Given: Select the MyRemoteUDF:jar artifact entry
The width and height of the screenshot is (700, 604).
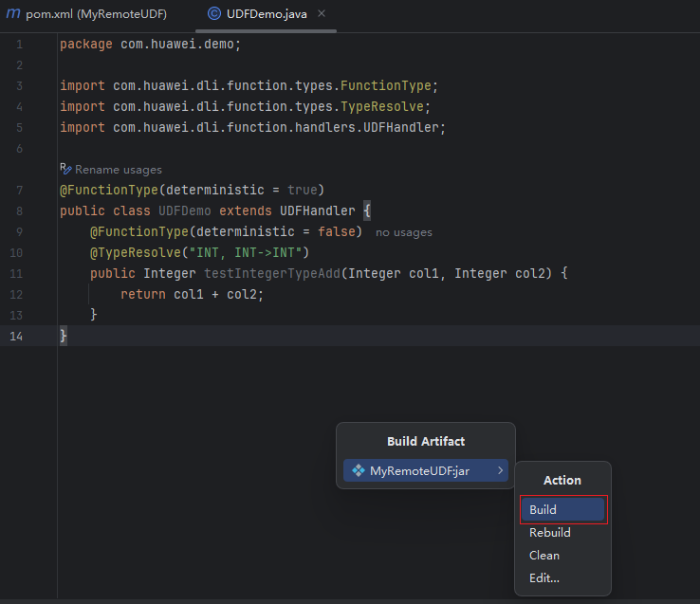Looking at the screenshot, I should coord(426,470).
